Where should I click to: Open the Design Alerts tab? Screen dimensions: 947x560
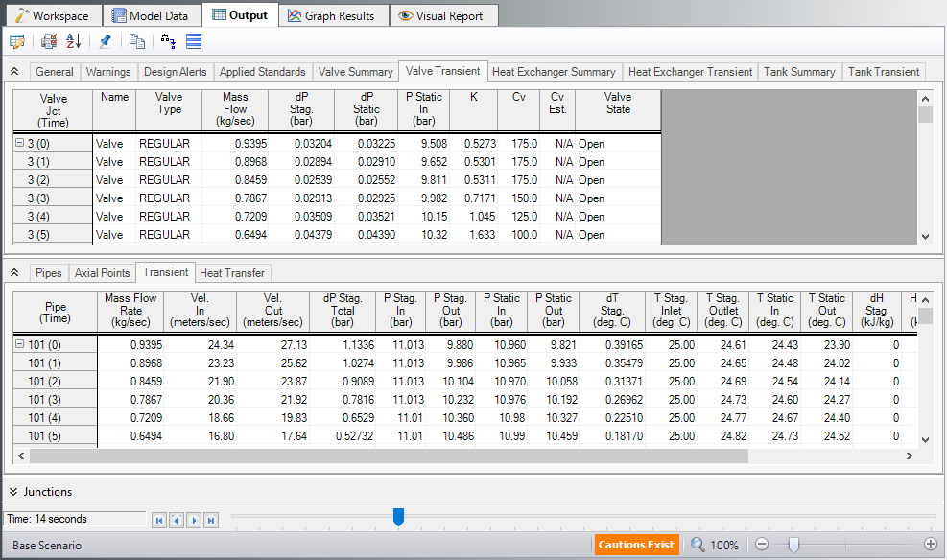coord(176,72)
